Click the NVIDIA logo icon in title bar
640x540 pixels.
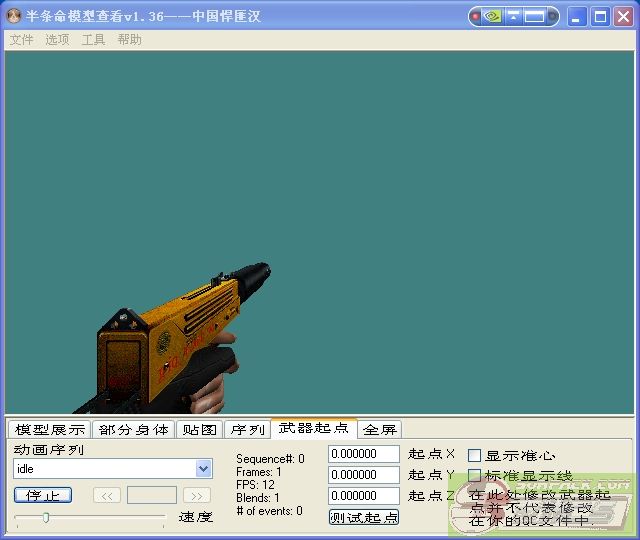point(493,16)
